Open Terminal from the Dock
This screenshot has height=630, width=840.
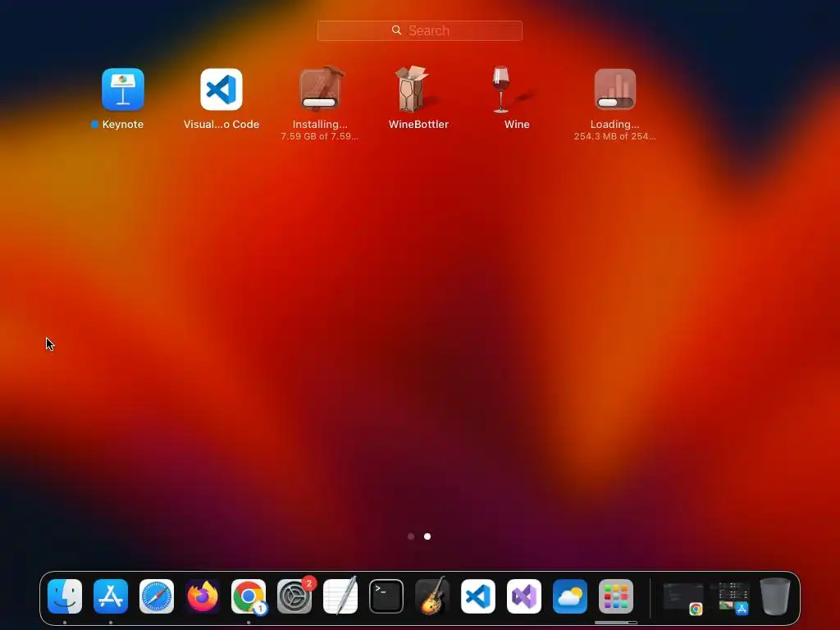pyautogui.click(x=386, y=596)
